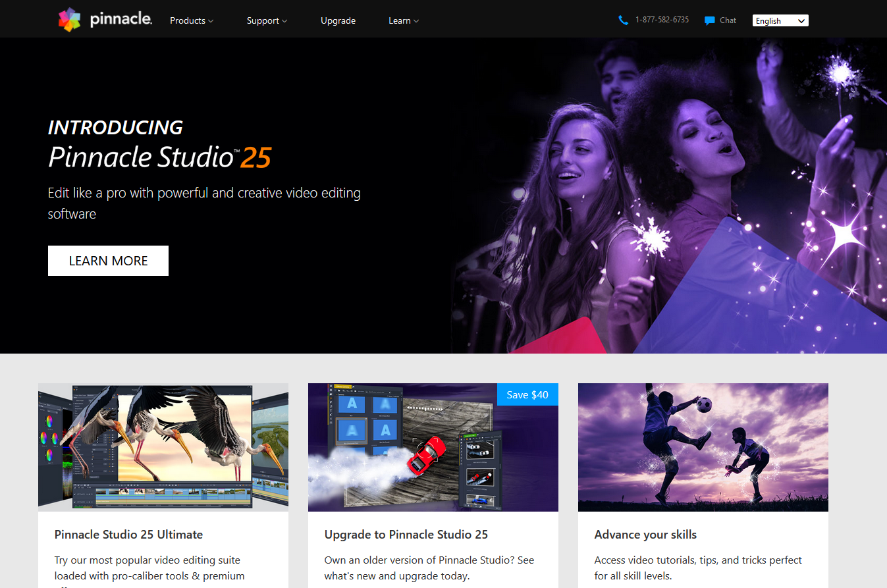This screenshot has height=588, width=887.
Task: Click "Edit like a pro" tagline text
Action: (x=204, y=203)
